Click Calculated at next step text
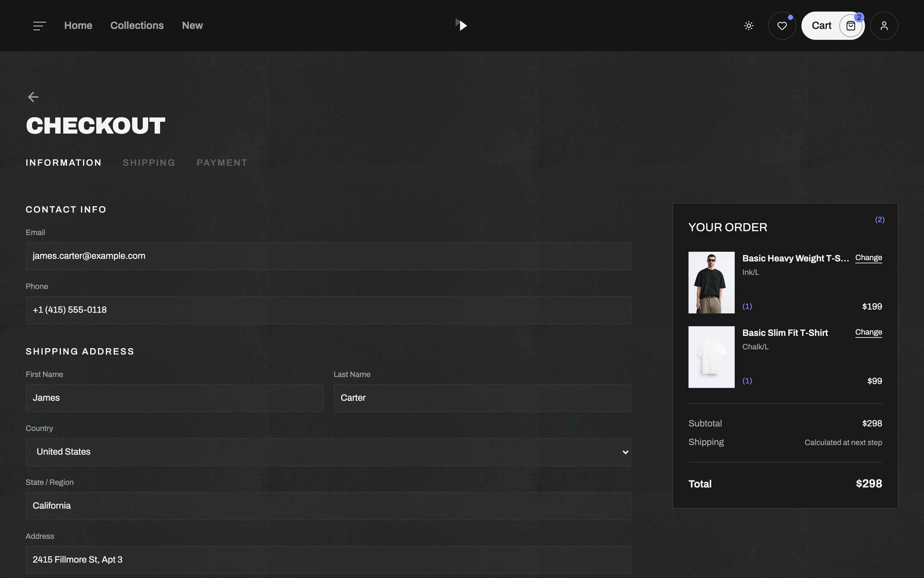Viewport: 924px width, 578px height. [x=843, y=443]
